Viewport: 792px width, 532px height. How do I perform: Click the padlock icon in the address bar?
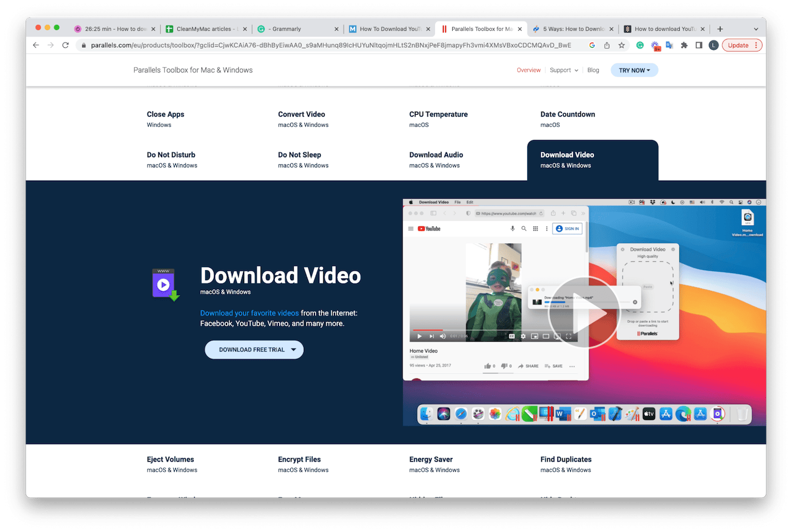[x=84, y=45]
